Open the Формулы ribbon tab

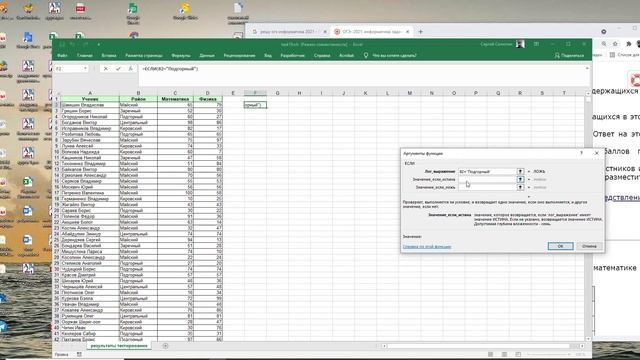(x=181, y=56)
